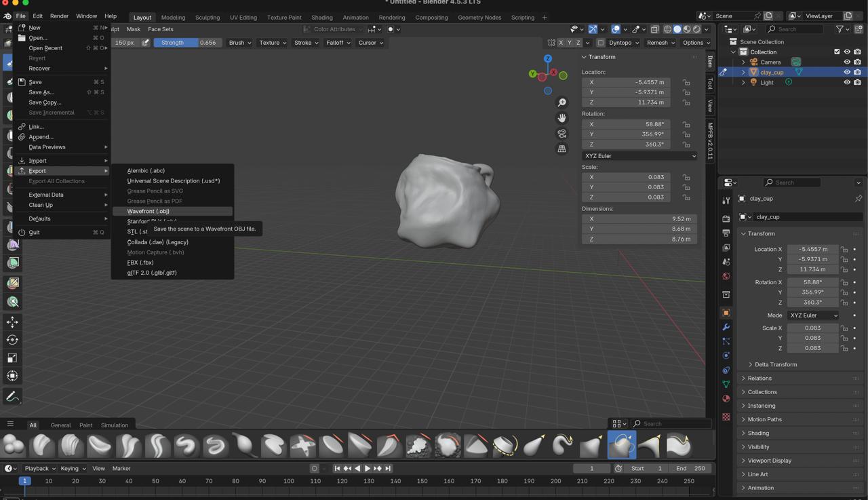
Task: Toggle the camera view icon
Action: 561,134
